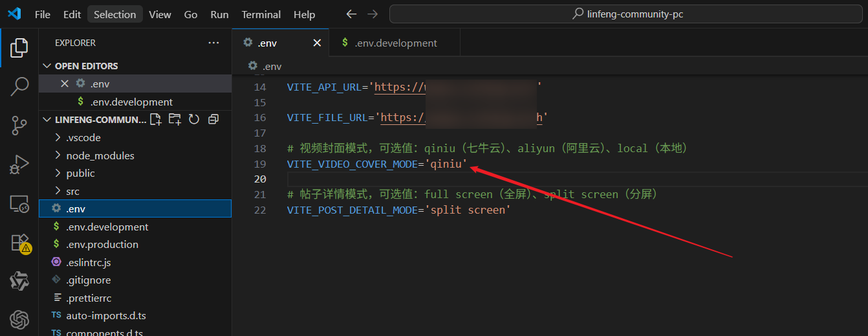Image resolution: width=868 pixels, height=336 pixels.
Task: Open the Source Control view
Action: coord(19,126)
